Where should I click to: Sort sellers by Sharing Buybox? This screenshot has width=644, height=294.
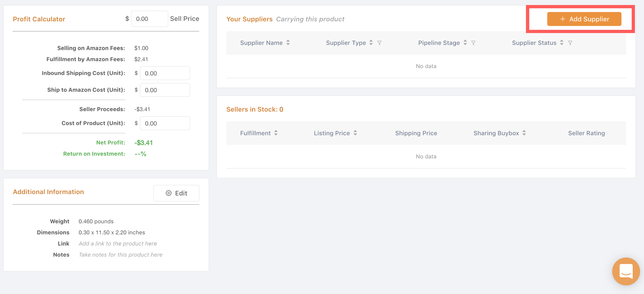(524, 133)
